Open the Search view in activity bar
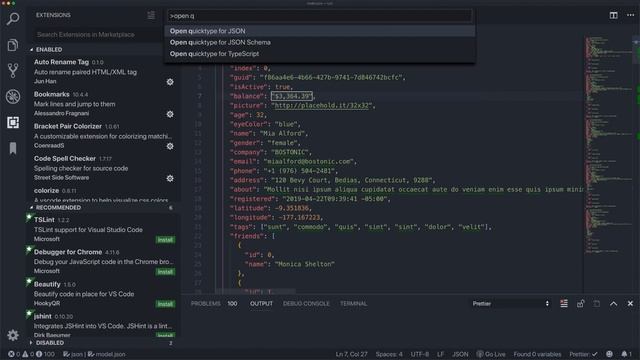 point(13,19)
